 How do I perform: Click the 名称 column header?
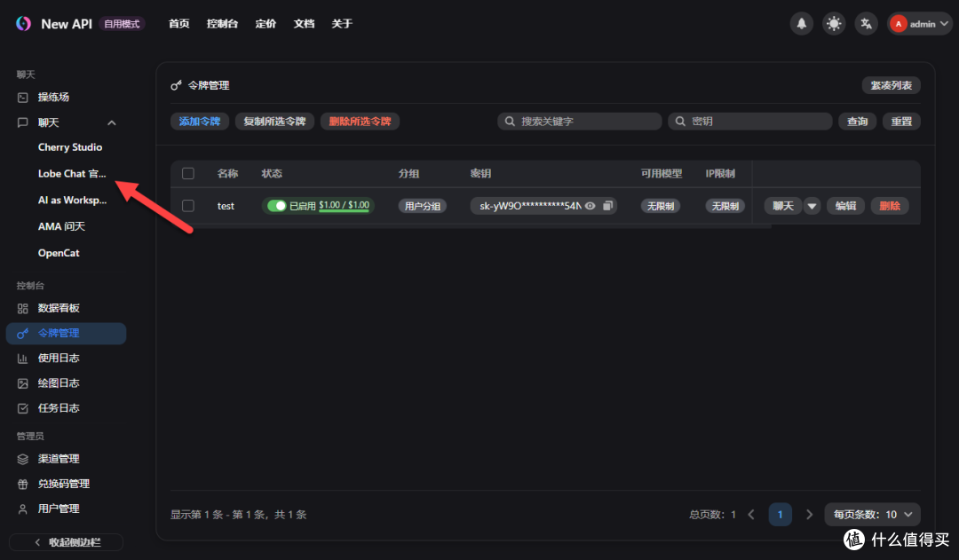227,174
